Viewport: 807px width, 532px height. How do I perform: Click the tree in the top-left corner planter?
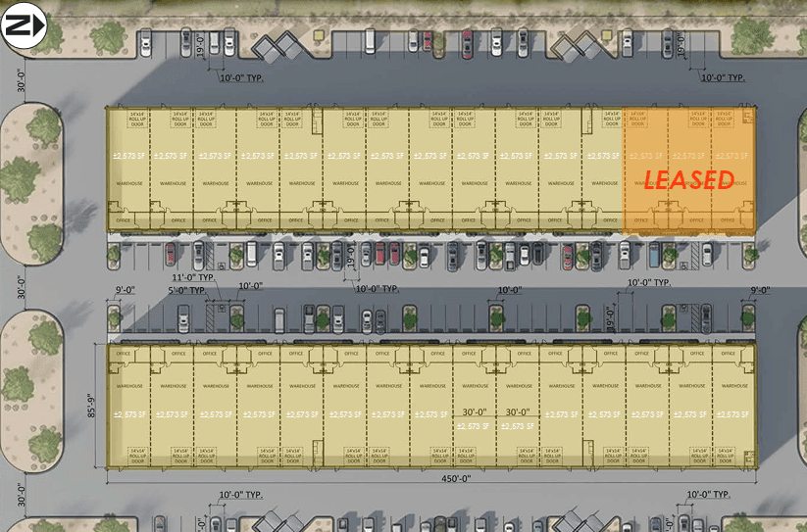(x=109, y=36)
